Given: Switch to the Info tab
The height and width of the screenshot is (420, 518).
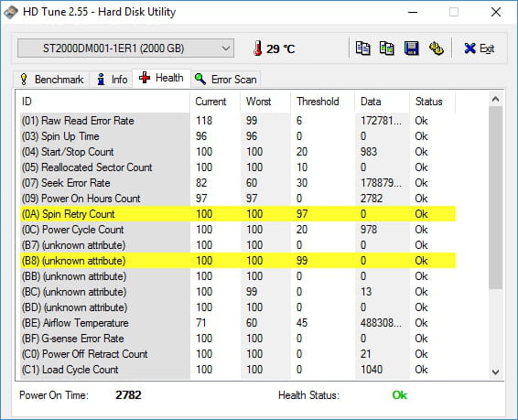Looking at the screenshot, I should (112, 80).
